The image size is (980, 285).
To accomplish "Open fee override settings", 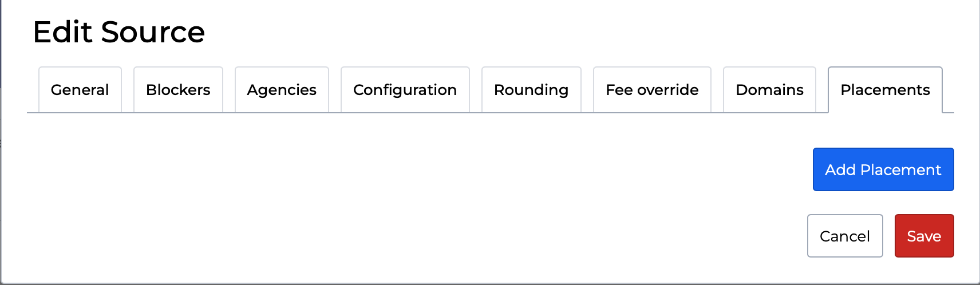I will [x=652, y=90].
